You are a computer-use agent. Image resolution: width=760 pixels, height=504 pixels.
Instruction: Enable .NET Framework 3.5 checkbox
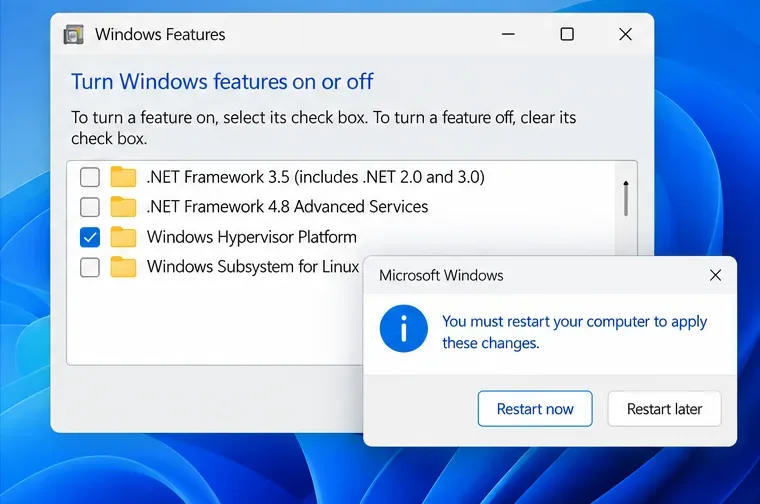[x=90, y=177]
